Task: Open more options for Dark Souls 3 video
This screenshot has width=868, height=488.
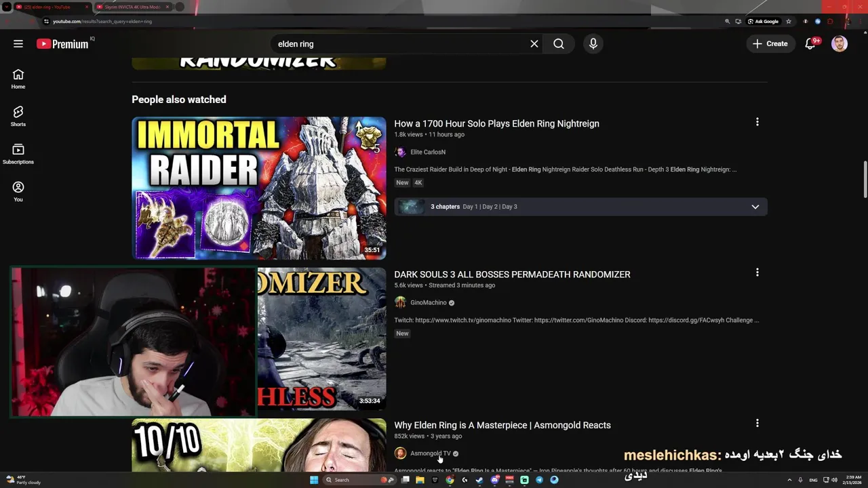Action: coord(757,272)
